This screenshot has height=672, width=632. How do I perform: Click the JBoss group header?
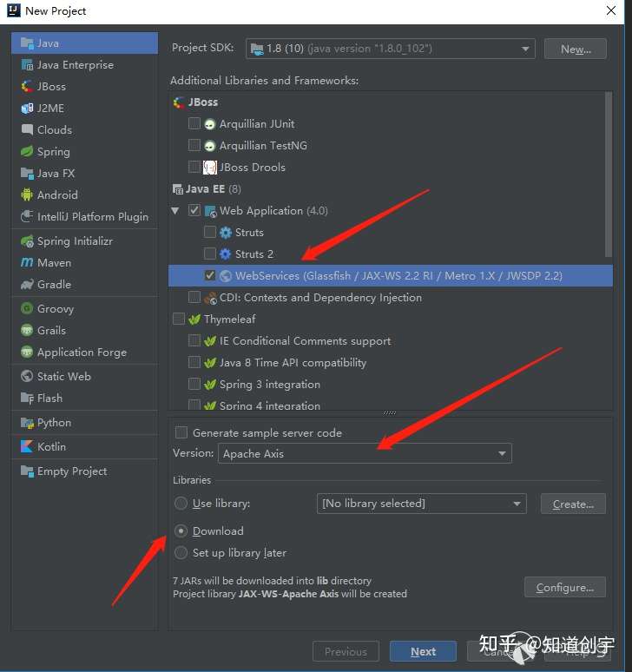pyautogui.click(x=196, y=102)
